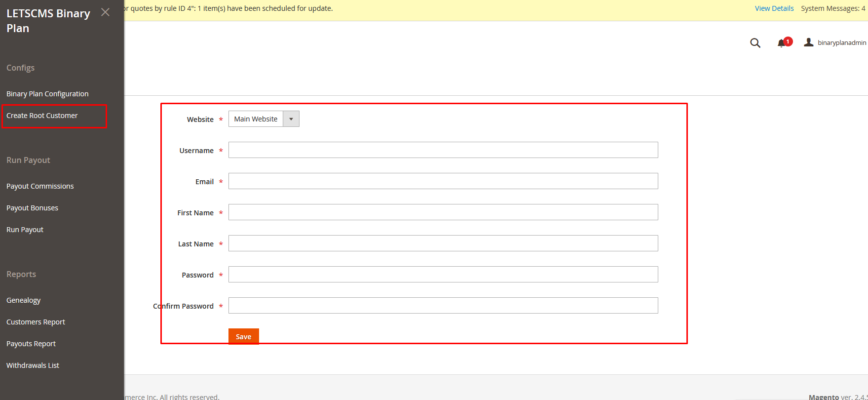Open the binaryplanadmin account menu
Viewport: 868px width, 400px height.
pos(835,43)
